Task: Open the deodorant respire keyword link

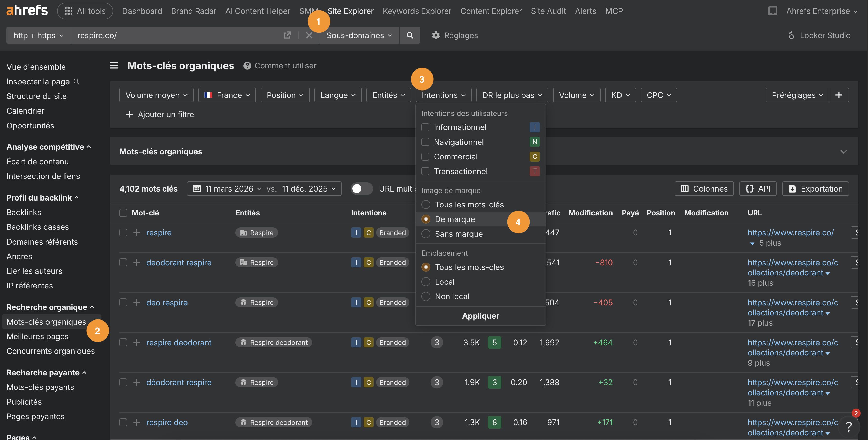Action: pos(179,263)
